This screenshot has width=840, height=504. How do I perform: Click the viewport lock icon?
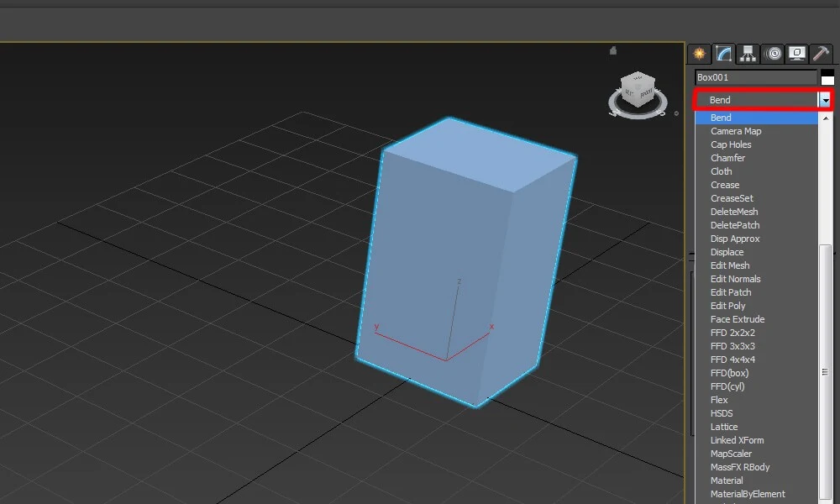coord(613,50)
